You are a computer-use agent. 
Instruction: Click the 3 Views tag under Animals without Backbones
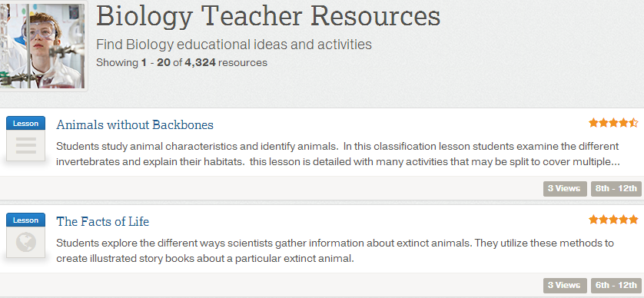[x=565, y=189]
